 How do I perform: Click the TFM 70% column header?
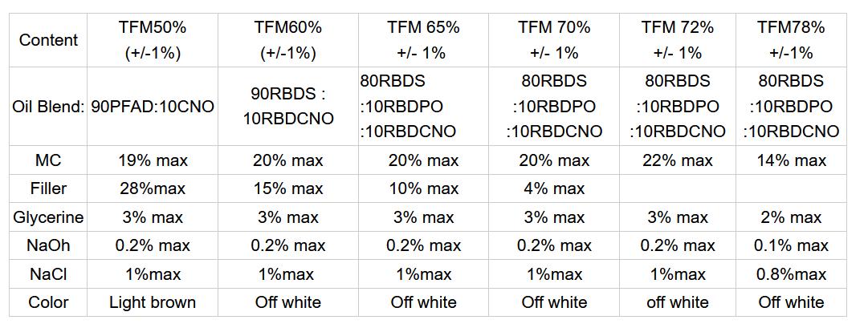(x=554, y=40)
